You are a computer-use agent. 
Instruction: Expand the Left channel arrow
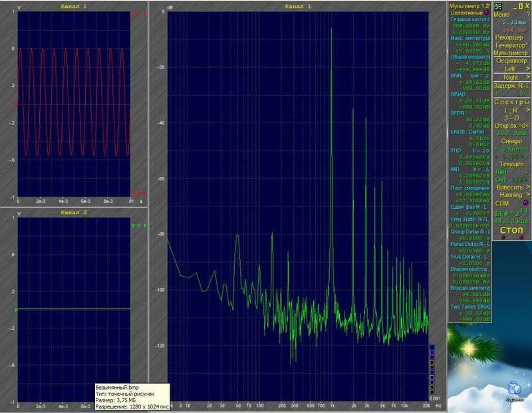(528, 69)
